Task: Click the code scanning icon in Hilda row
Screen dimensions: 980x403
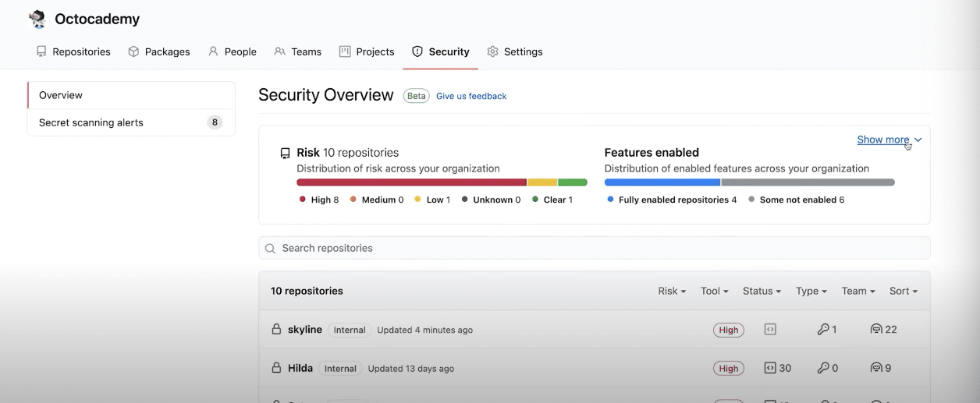Action: click(770, 368)
